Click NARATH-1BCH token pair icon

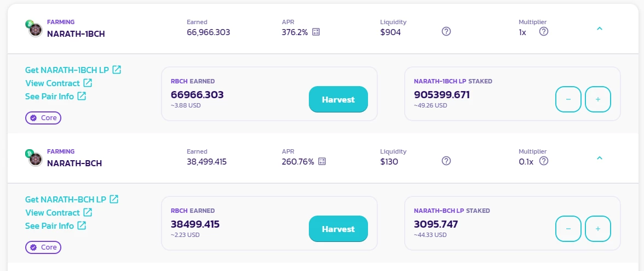click(34, 29)
